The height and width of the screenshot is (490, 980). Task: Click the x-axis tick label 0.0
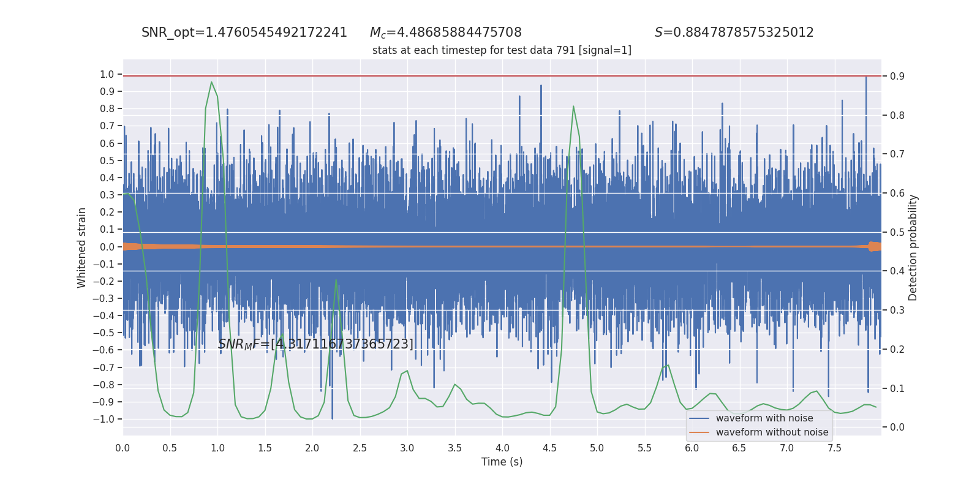click(123, 448)
